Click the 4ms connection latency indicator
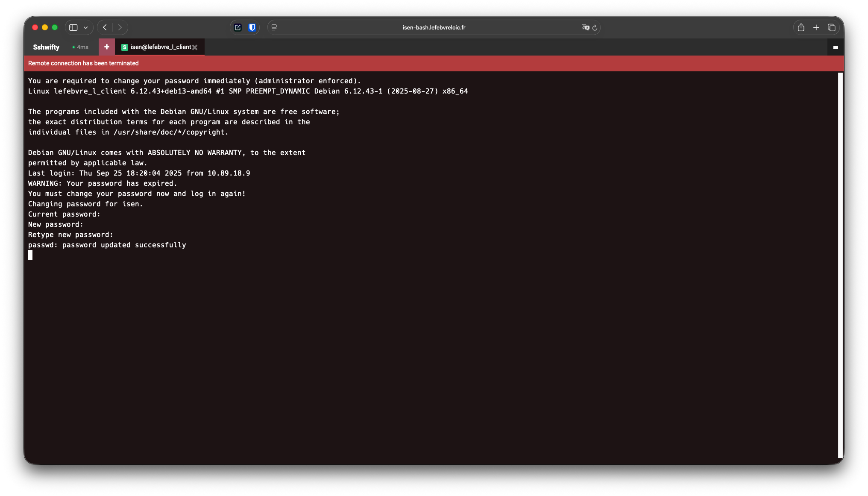868x496 pixels. [80, 47]
